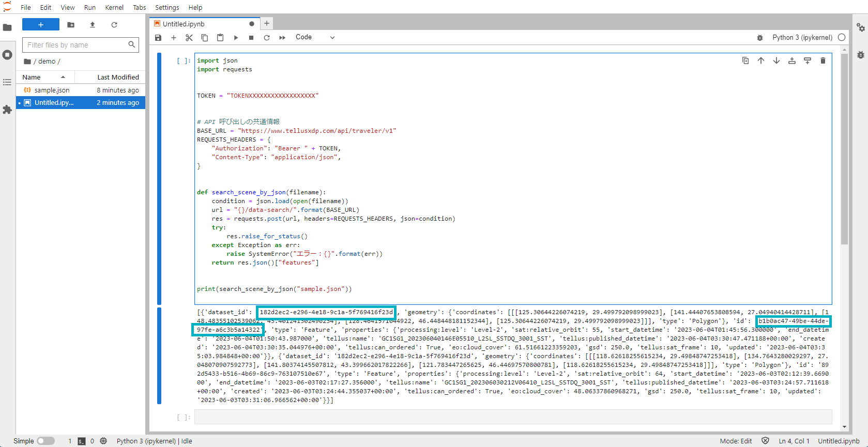The height and width of the screenshot is (447, 868).
Task: Click the Mode: Edit status entry
Action: [736, 441]
